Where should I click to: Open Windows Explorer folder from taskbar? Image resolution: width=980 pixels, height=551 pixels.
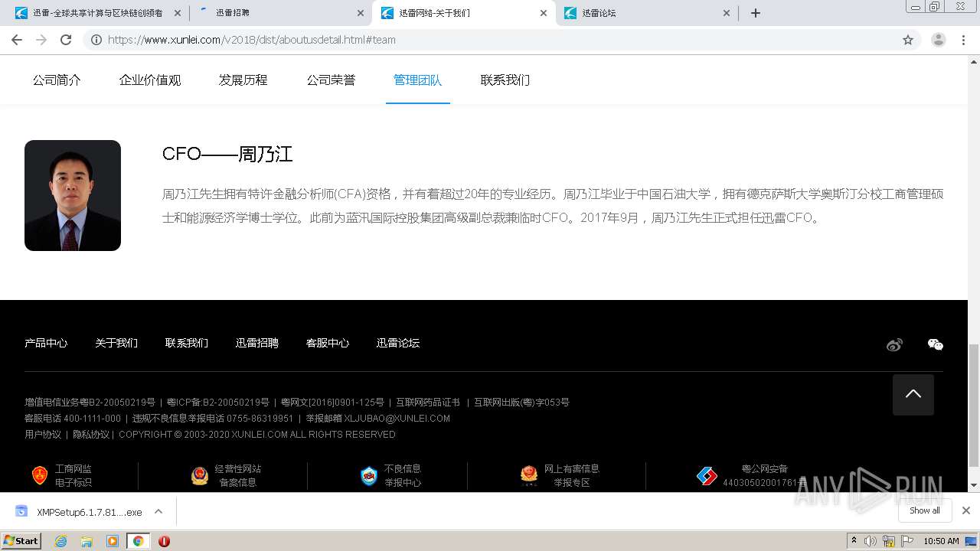(x=87, y=541)
